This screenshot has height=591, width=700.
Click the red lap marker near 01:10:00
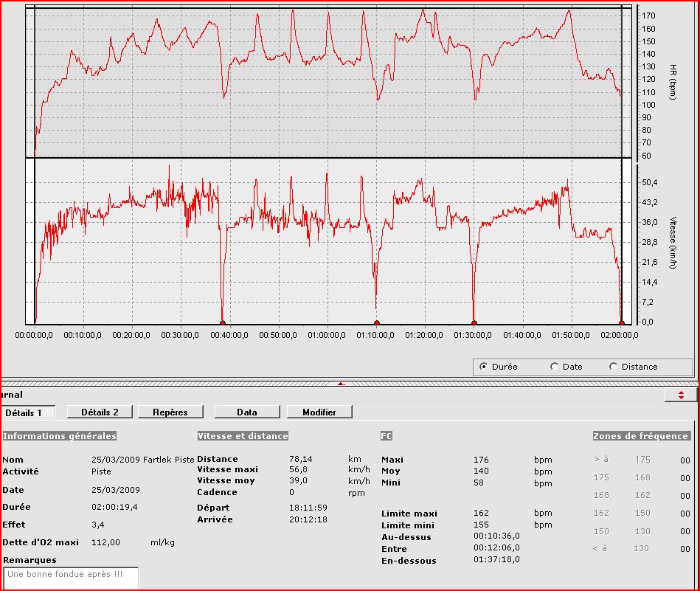pos(377,323)
